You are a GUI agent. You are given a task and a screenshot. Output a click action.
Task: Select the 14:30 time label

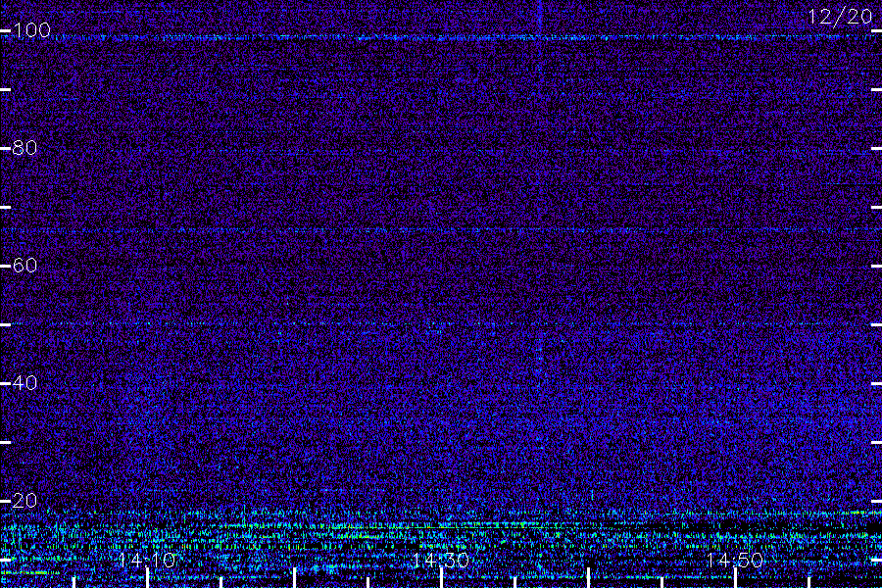441,561
